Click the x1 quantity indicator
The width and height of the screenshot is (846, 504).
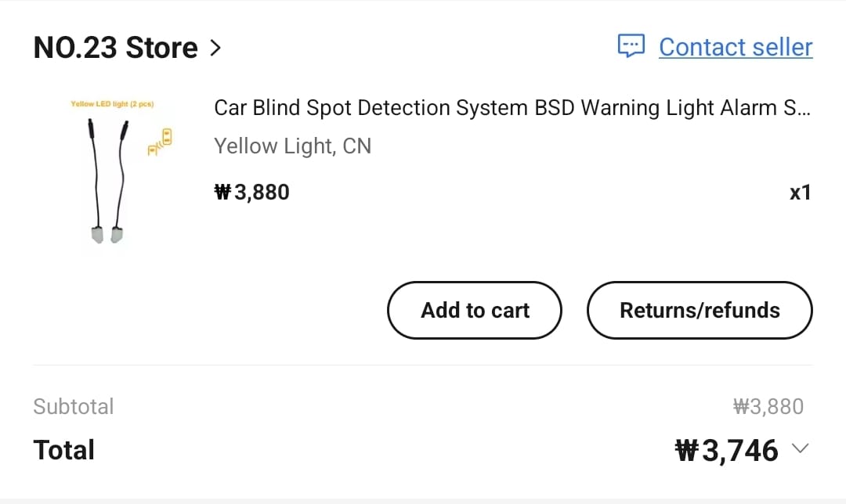pyautogui.click(x=800, y=193)
